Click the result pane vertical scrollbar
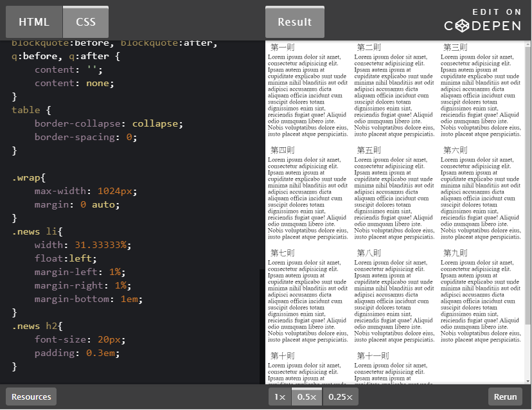 (x=528, y=185)
